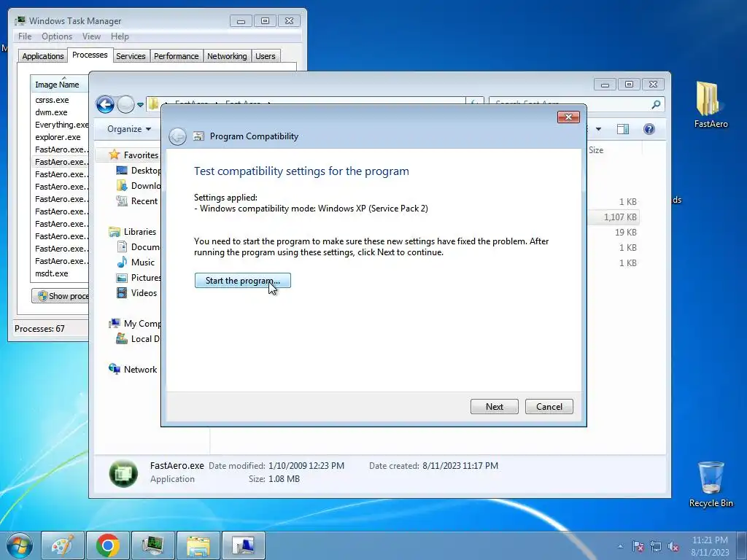Select dwm.exe process in Task Manager
The height and width of the screenshot is (560, 747).
point(51,112)
